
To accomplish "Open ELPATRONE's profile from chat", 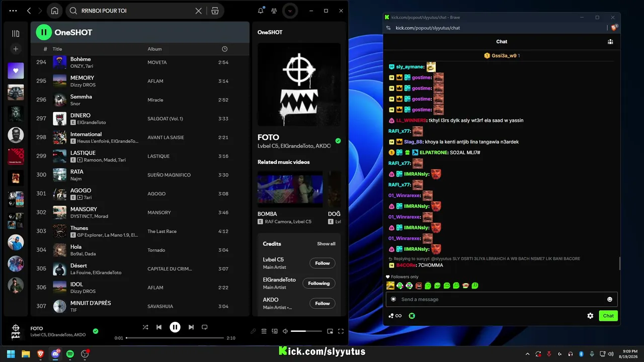I will tap(433, 152).
